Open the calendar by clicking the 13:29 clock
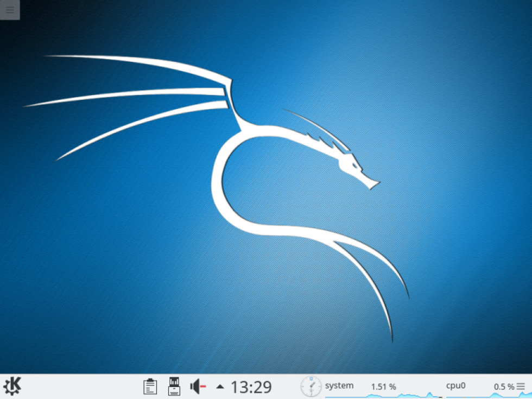 coord(251,386)
